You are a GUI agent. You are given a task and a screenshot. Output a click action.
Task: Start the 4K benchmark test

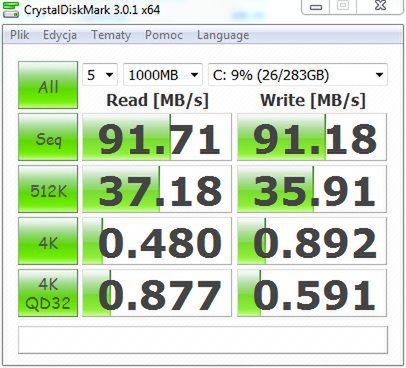click(48, 241)
